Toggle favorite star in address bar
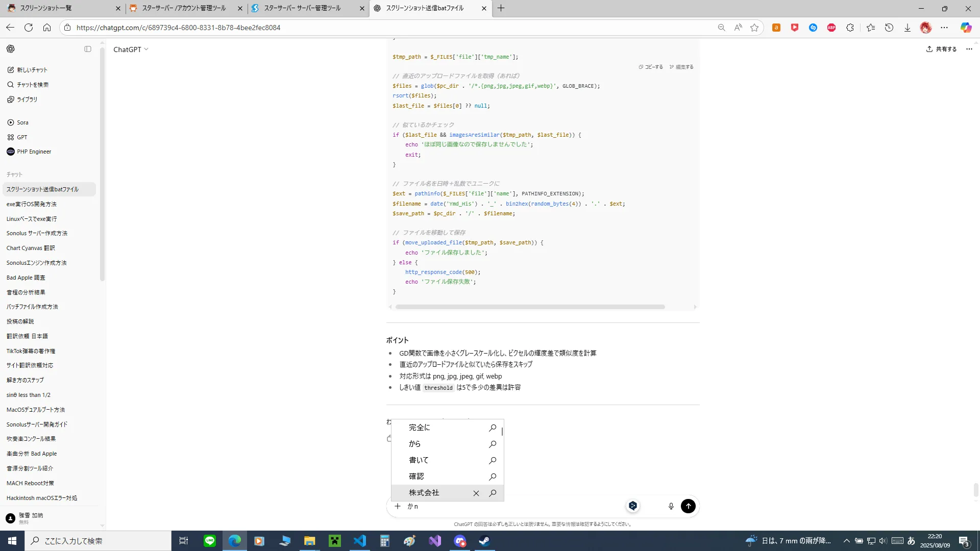Image resolution: width=980 pixels, height=551 pixels. (754, 28)
